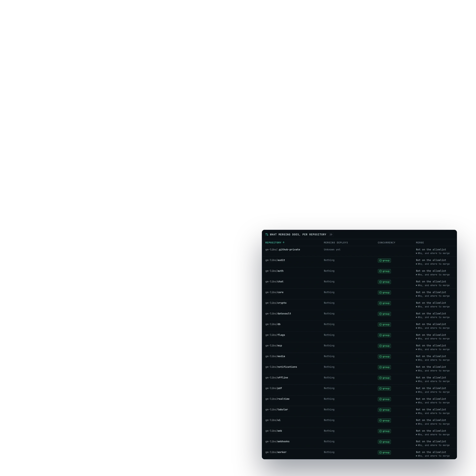This screenshot has width=476, height=476.
Task: Click the group badge in the chat row
Action: (x=384, y=282)
